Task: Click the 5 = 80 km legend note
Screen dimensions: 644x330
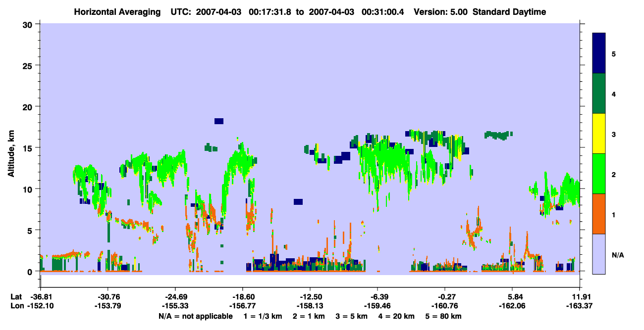Action: click(x=444, y=316)
